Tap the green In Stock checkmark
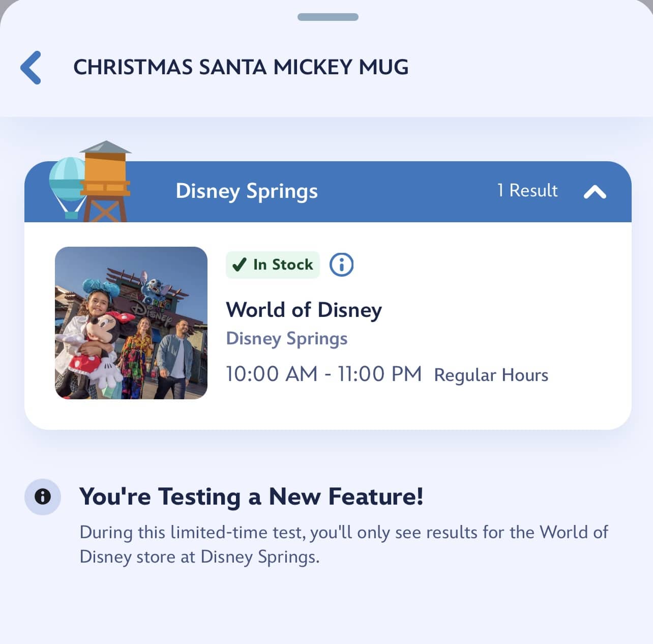Image resolution: width=653 pixels, height=644 pixels. pos(239,265)
